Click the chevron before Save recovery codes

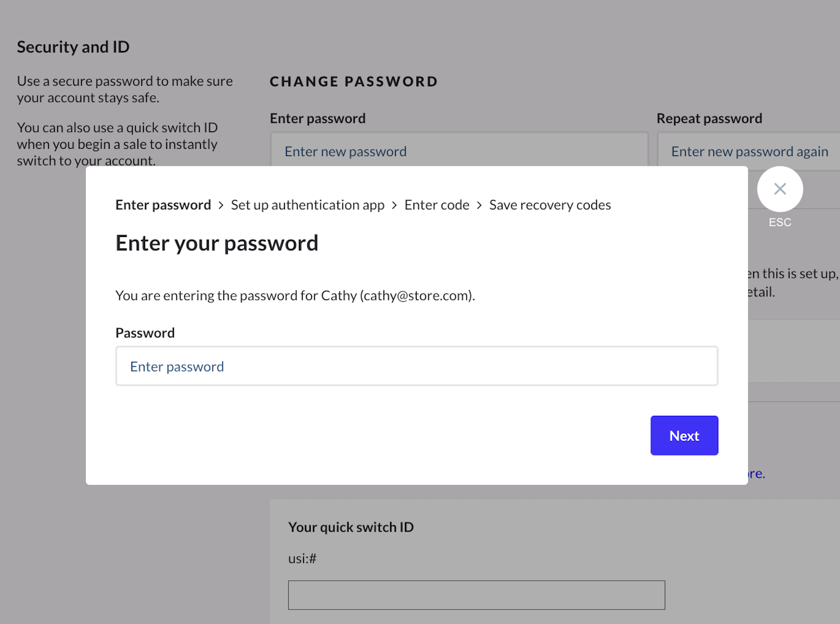[x=479, y=205]
